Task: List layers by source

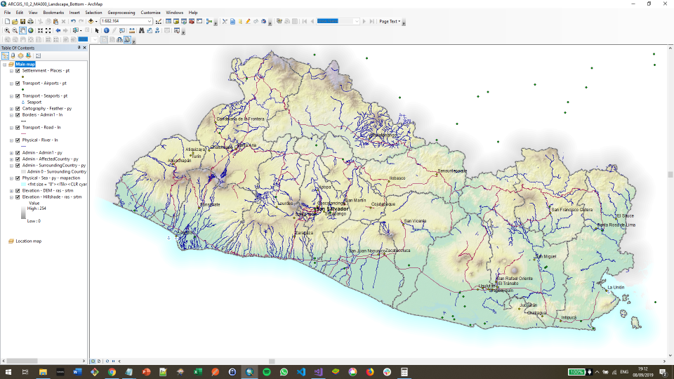Action: [x=13, y=56]
